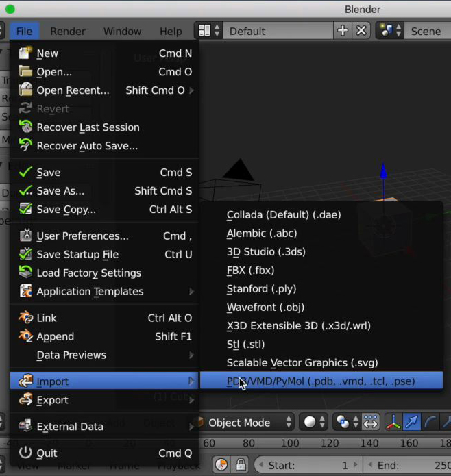Click the Import icon in File menu

coord(25,381)
